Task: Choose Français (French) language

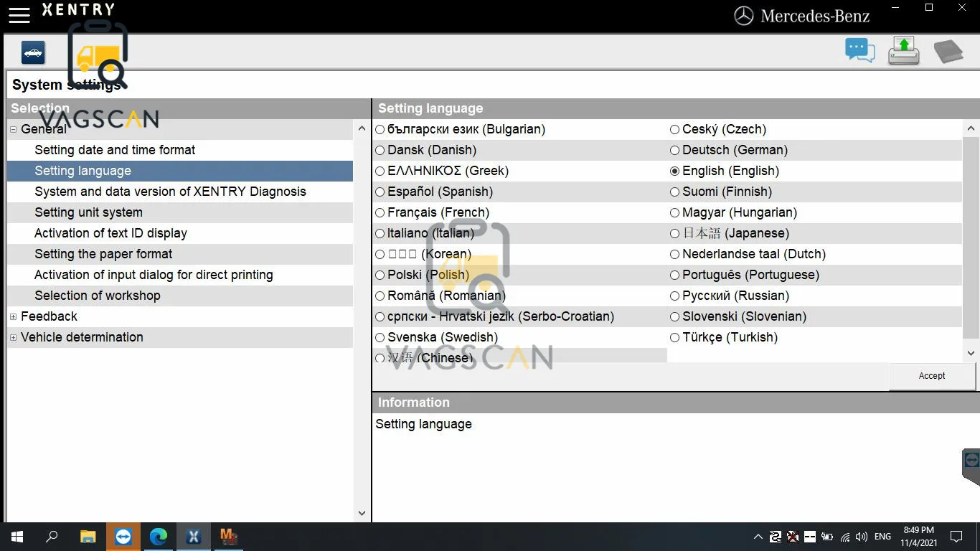Action: pyautogui.click(x=380, y=213)
